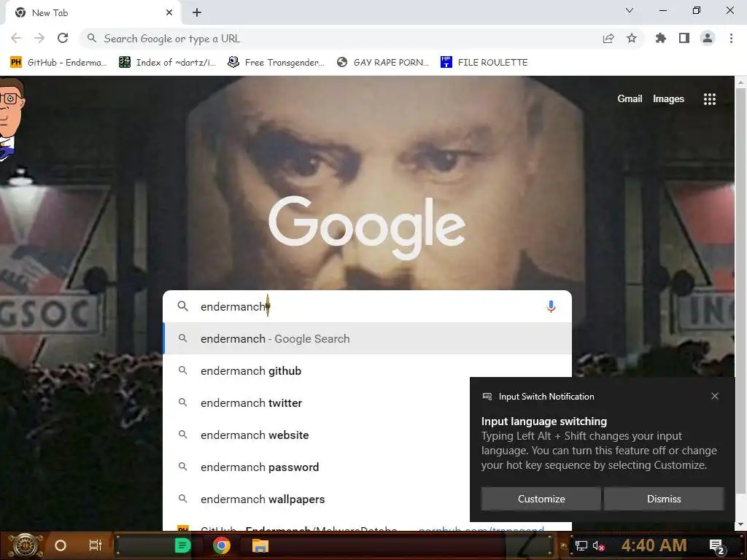Open the network tray icon

tap(581, 545)
